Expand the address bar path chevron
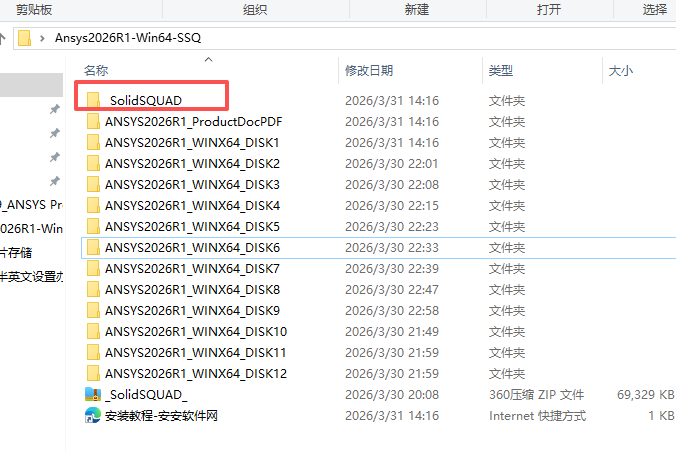This screenshot has height=453, width=676. point(42,38)
